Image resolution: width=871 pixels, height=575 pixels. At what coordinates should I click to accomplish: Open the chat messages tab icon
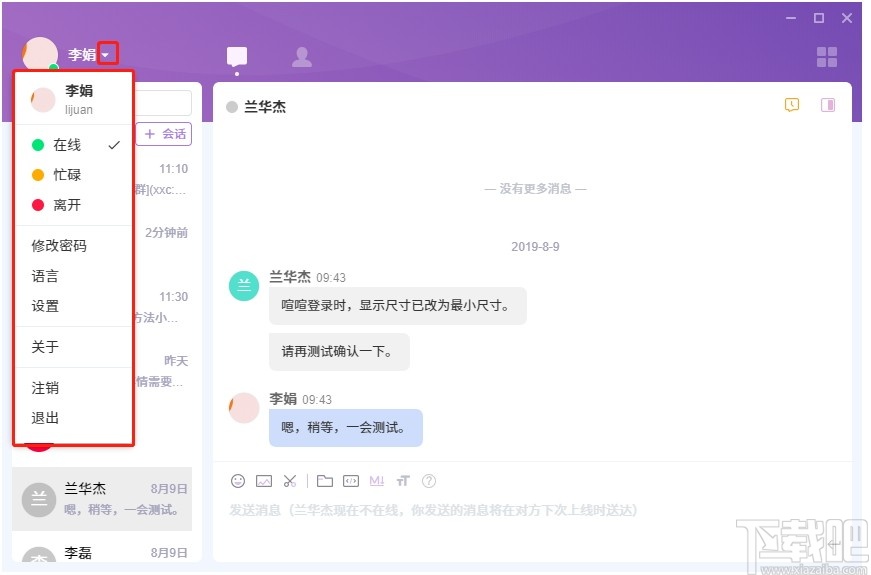click(237, 57)
